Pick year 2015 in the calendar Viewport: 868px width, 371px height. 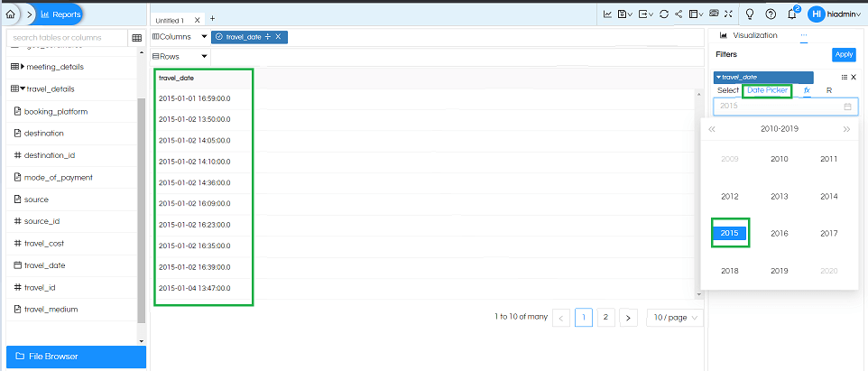point(730,234)
